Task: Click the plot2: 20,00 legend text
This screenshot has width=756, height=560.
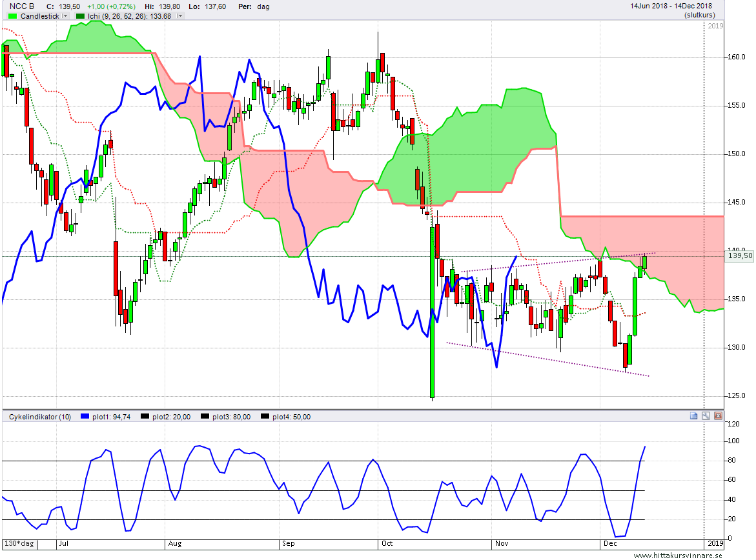Action: point(171,417)
